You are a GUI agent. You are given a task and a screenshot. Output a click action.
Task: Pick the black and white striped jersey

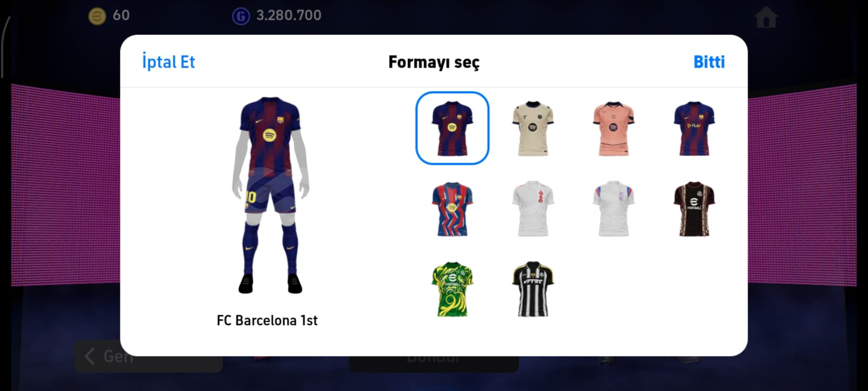[x=533, y=289]
